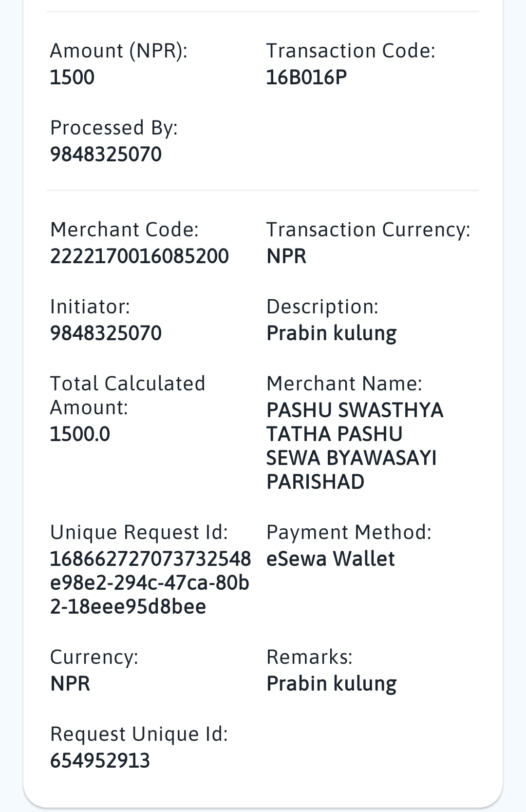Viewport: 526px width, 812px height.
Task: Click the Request Unique Id label
Action: point(139,735)
